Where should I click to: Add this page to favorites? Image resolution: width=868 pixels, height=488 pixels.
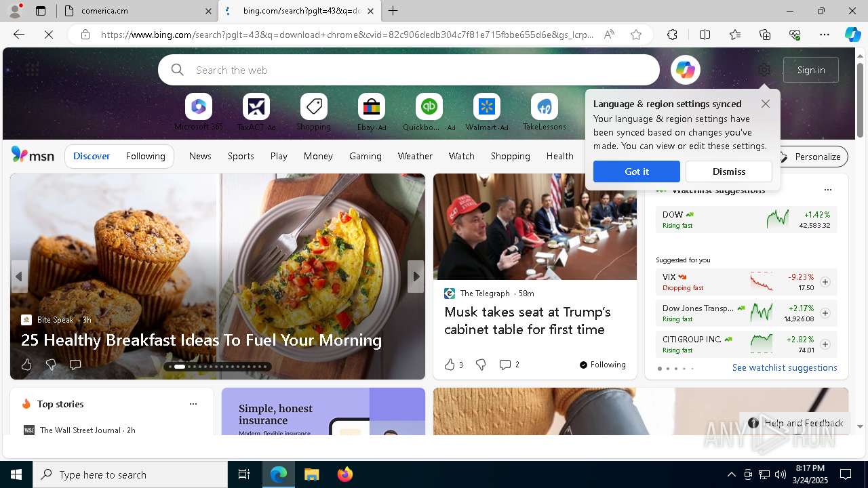pyautogui.click(x=635, y=35)
